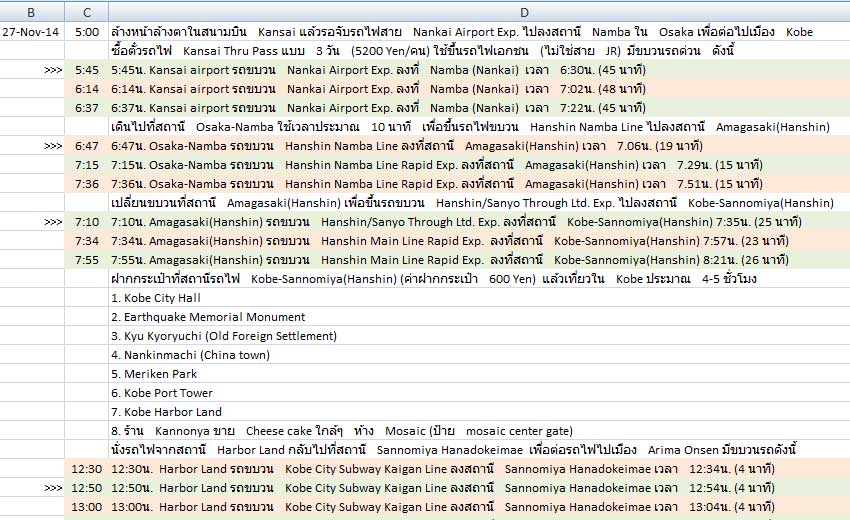Click the 6:14 time cell in column C
This screenshot has height=520, width=850.
click(x=87, y=89)
